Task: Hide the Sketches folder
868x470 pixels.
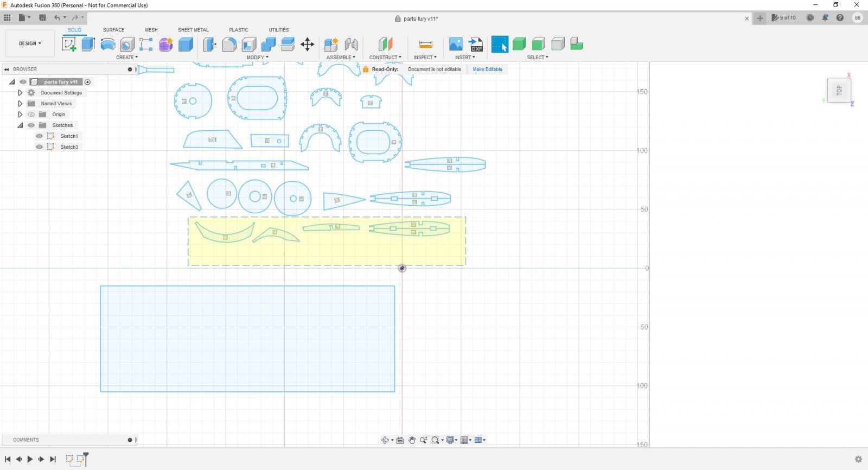Action: pyautogui.click(x=31, y=125)
